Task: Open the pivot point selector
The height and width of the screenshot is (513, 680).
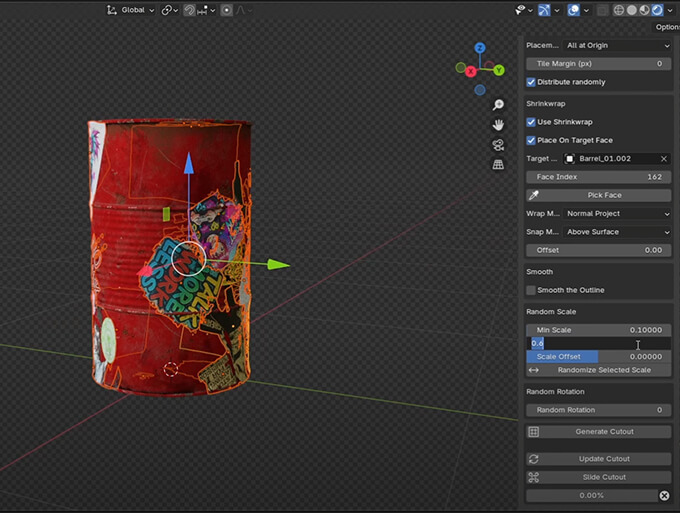Action: click(170, 10)
